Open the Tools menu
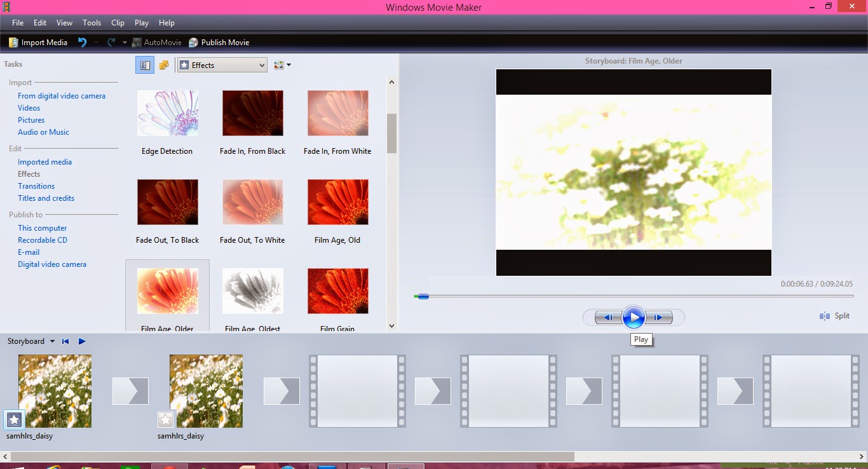Viewport: 868px width, 469px height. click(x=92, y=22)
